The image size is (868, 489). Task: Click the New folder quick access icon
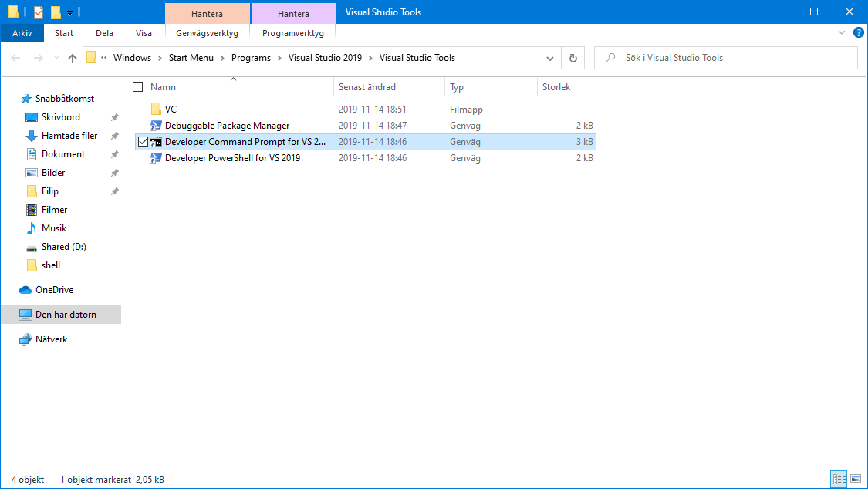[x=56, y=12]
